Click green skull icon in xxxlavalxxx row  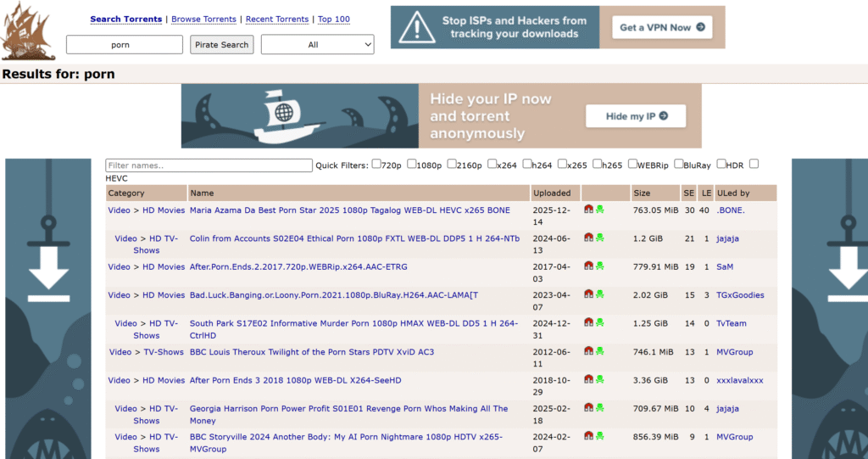[599, 380]
